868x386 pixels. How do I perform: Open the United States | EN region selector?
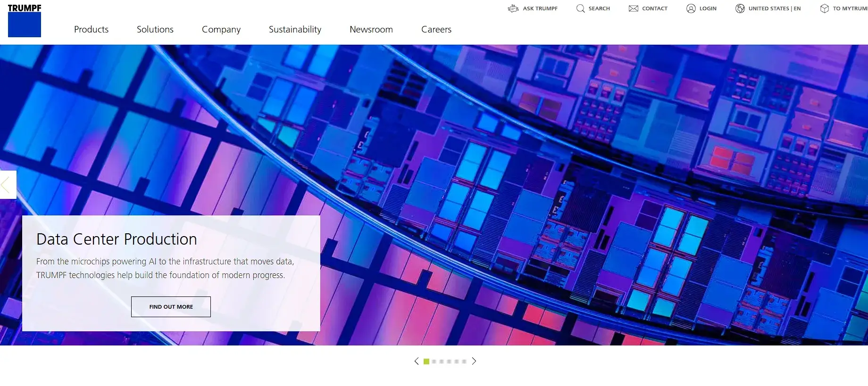[x=768, y=8]
